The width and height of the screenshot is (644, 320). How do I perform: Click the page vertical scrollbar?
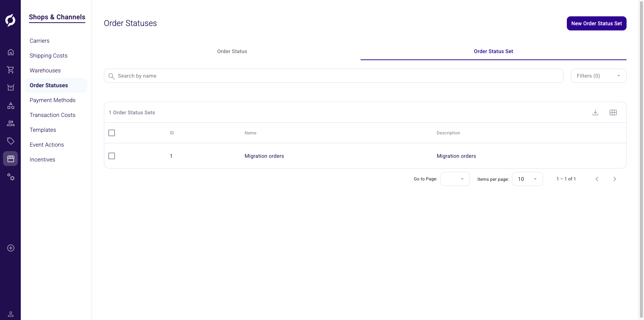(x=641, y=160)
